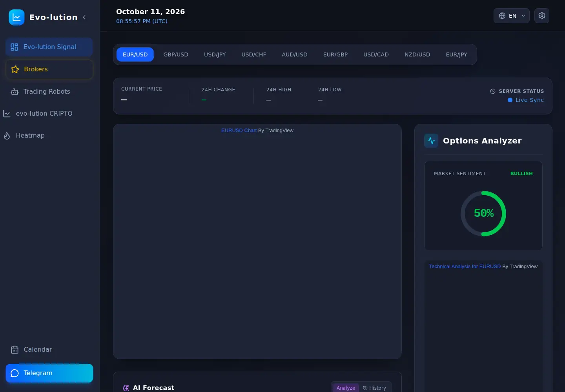Click the Brokers star icon
This screenshot has width=565, height=392.
point(15,69)
